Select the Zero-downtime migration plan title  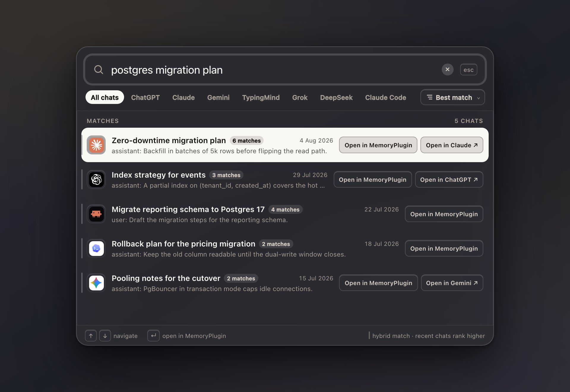tap(169, 140)
